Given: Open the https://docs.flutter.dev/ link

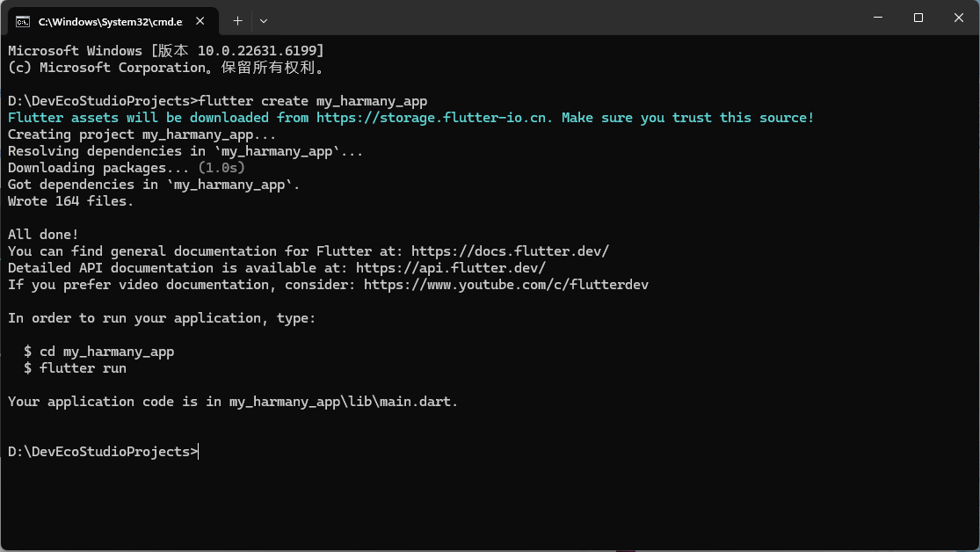Looking at the screenshot, I should click(510, 251).
